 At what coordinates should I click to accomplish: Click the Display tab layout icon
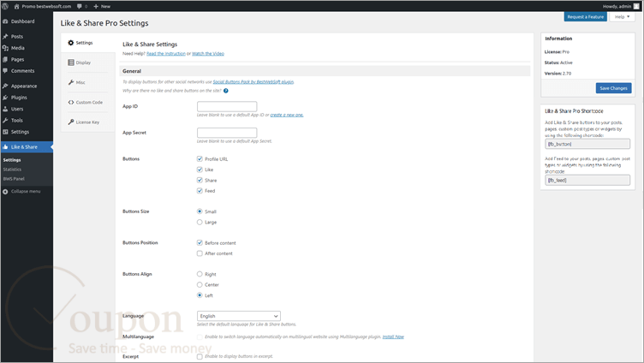tap(70, 62)
